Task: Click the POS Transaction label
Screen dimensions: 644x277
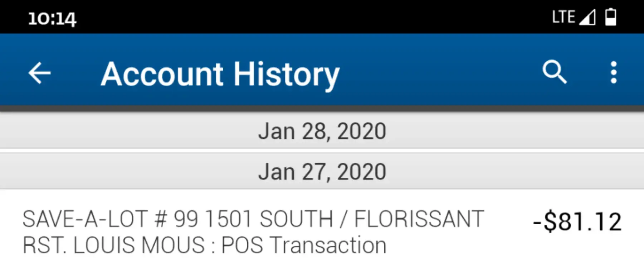Action: click(x=304, y=245)
